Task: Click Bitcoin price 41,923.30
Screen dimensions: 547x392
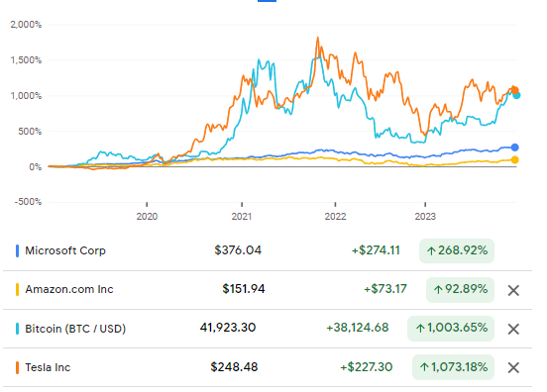Action: point(228,328)
